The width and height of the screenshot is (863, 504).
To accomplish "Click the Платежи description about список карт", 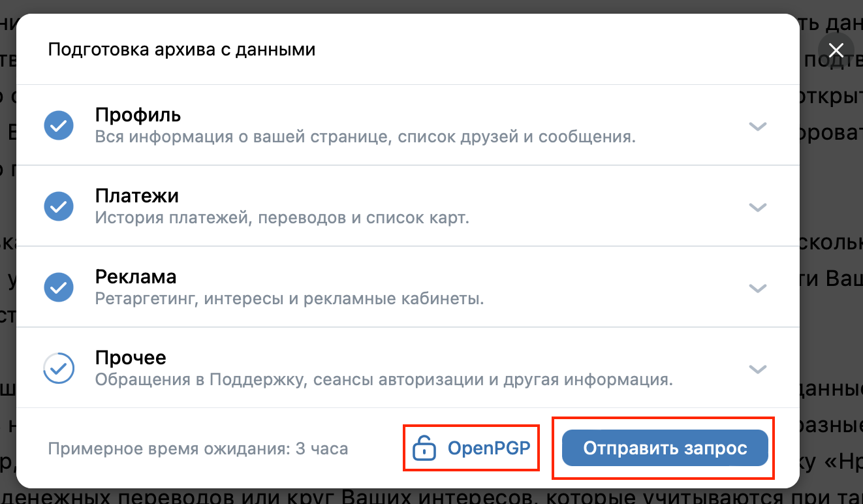I will coord(283,218).
